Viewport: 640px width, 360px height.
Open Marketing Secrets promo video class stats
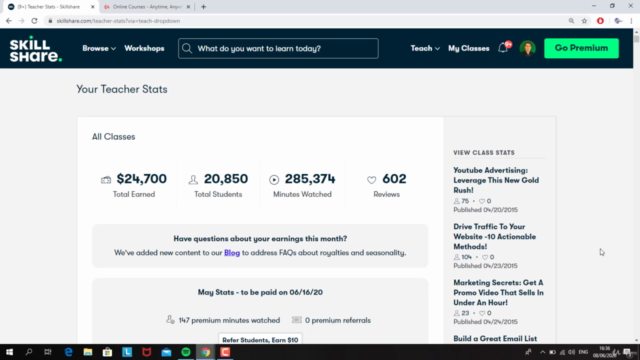click(x=498, y=292)
